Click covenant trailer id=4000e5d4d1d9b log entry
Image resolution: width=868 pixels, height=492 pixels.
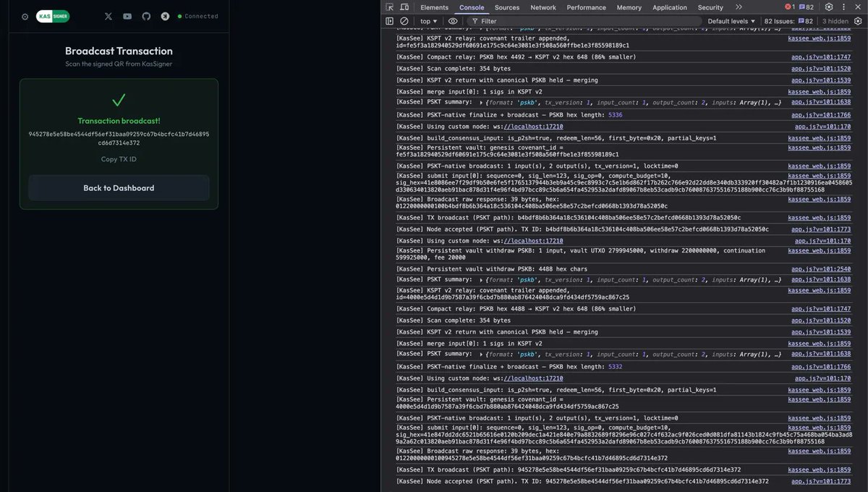click(x=513, y=294)
